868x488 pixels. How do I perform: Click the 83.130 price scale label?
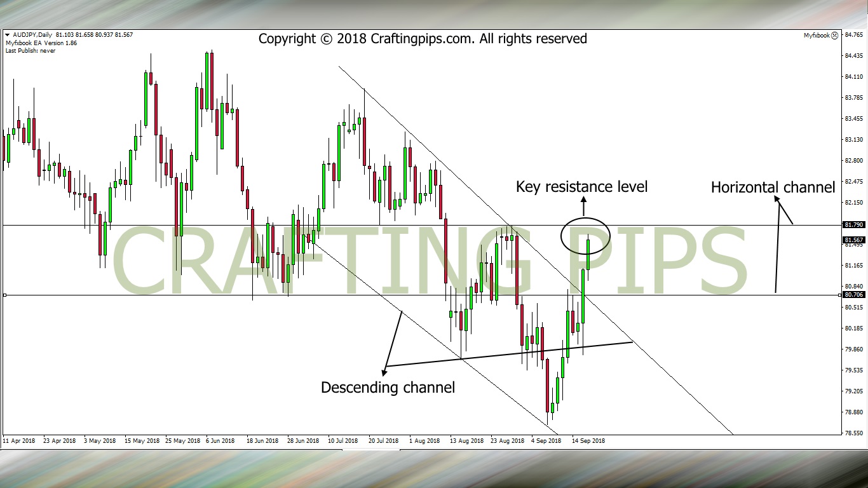(853, 140)
